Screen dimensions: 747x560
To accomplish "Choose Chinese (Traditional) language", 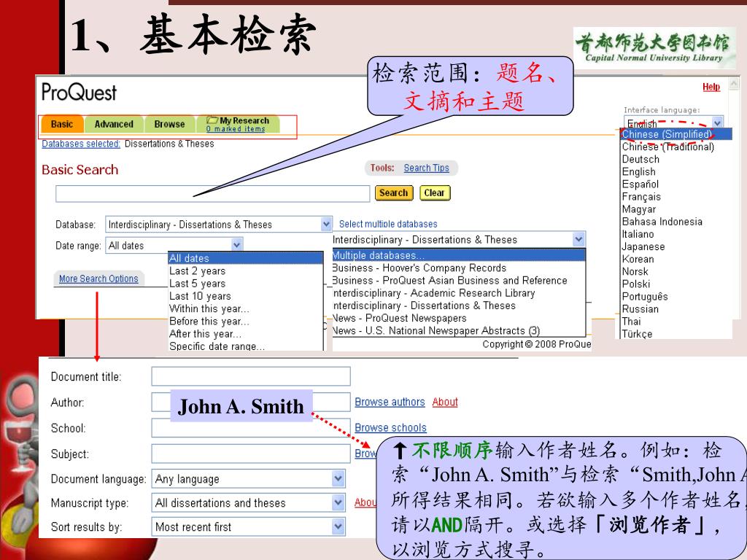I will click(668, 147).
